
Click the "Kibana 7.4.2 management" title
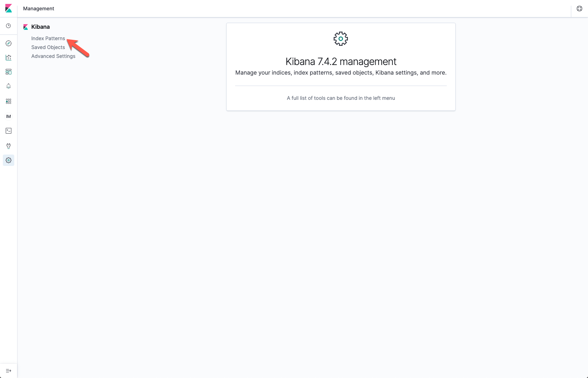pos(341,61)
